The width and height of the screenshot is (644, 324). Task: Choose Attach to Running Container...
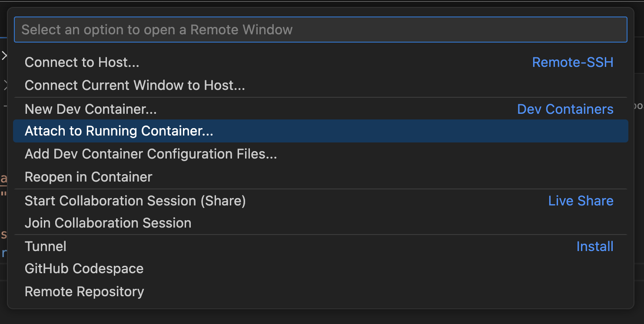[320, 131]
